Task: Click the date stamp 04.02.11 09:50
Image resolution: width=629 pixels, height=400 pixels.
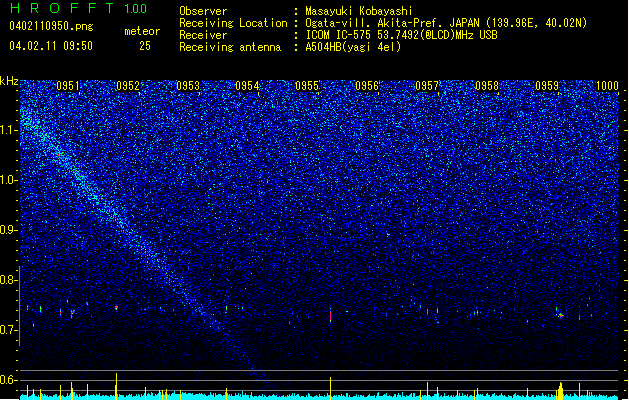Action: pos(51,46)
